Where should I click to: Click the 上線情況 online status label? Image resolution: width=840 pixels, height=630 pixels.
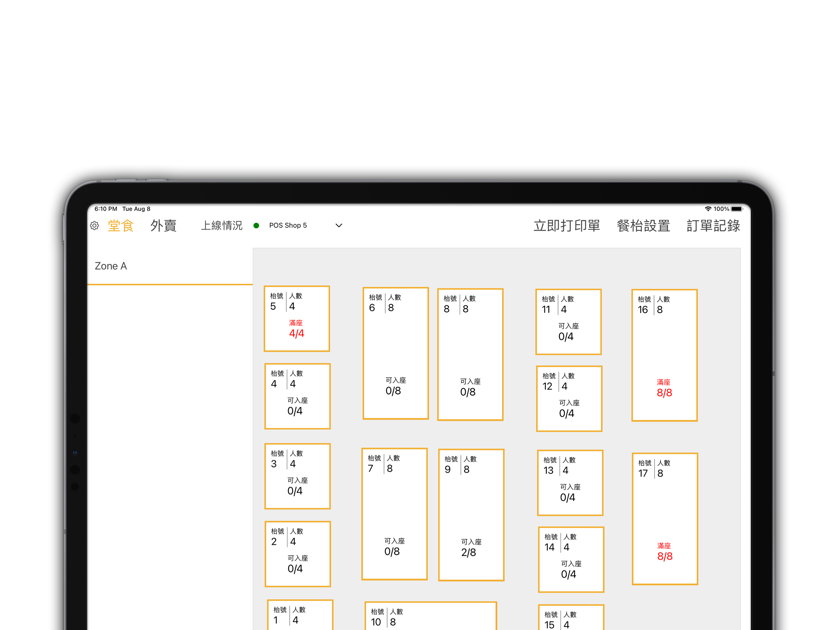pyautogui.click(x=221, y=226)
